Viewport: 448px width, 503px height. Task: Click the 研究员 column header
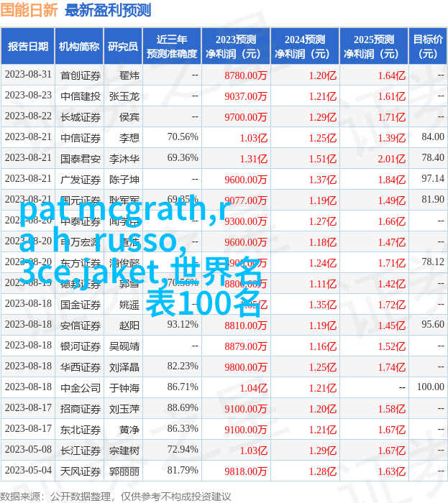[x=123, y=47]
